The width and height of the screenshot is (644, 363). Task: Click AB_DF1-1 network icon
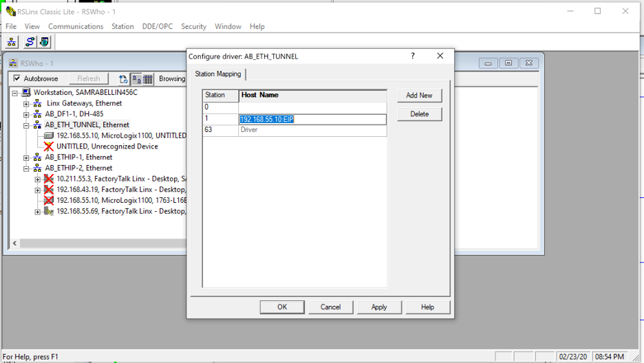pyautogui.click(x=37, y=114)
